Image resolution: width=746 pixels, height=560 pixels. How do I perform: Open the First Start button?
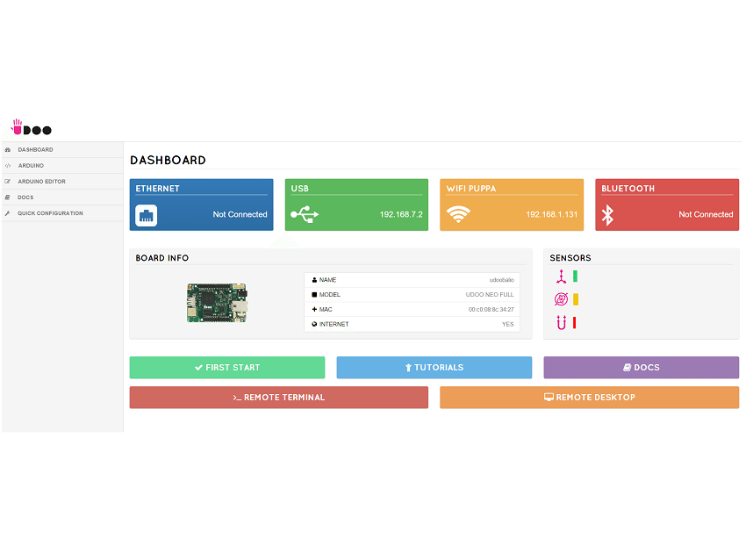[227, 367]
